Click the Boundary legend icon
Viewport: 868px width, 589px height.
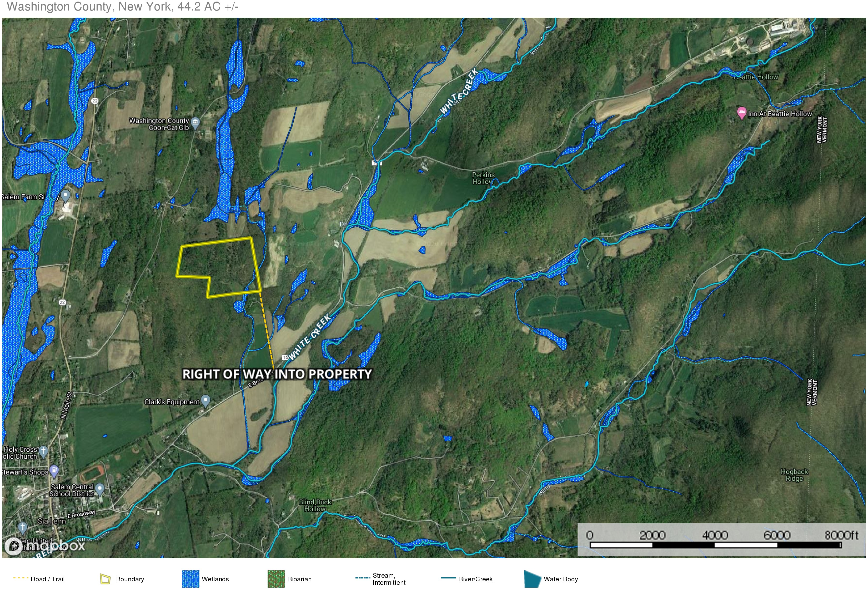click(105, 579)
